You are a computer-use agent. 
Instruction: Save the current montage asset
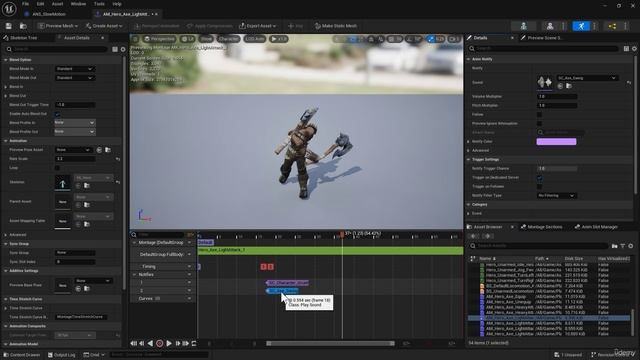[9, 26]
